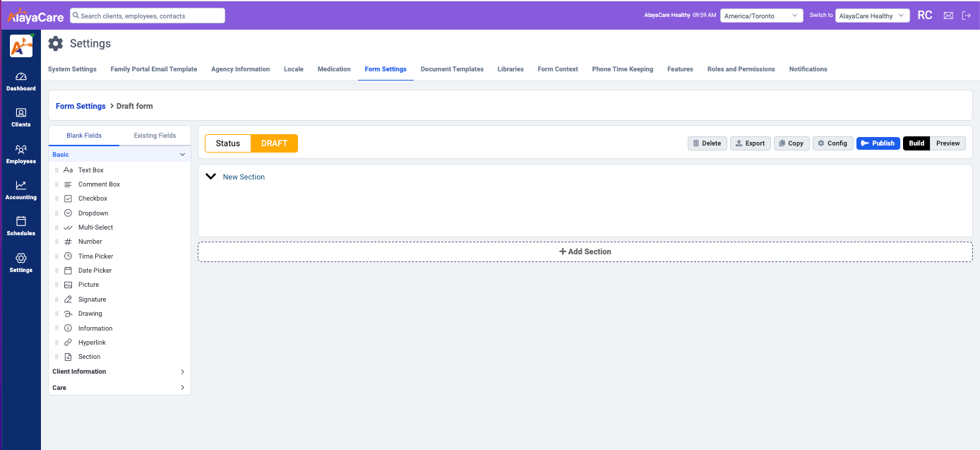Image resolution: width=980 pixels, height=450 pixels.
Task: Open the Phone Time Keeping tab
Action: point(623,69)
